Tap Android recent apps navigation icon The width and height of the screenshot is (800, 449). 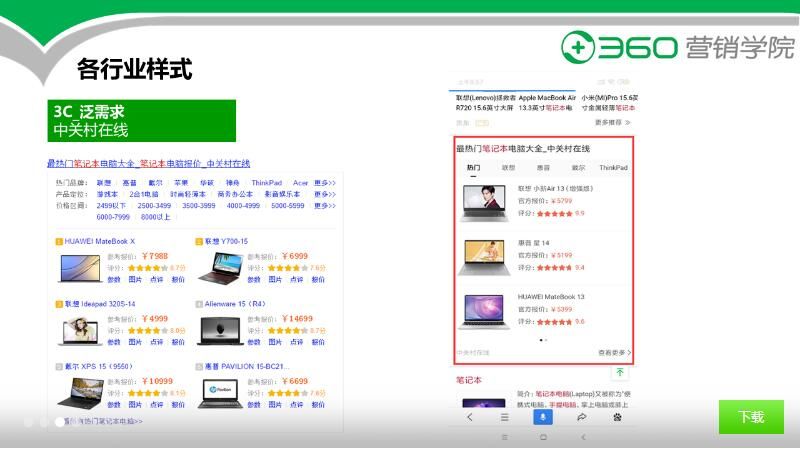coord(505,437)
